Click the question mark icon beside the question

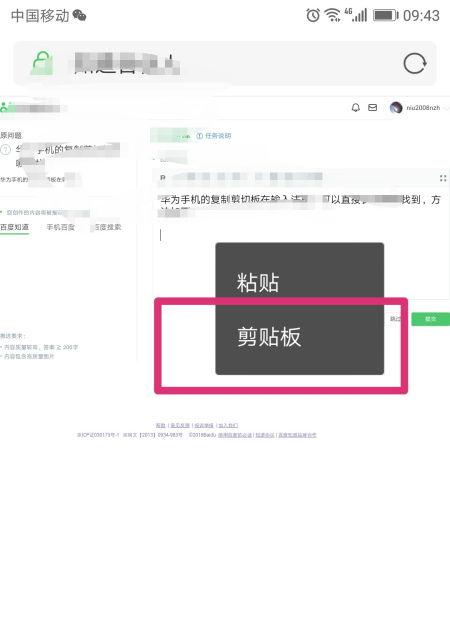pos(5,150)
